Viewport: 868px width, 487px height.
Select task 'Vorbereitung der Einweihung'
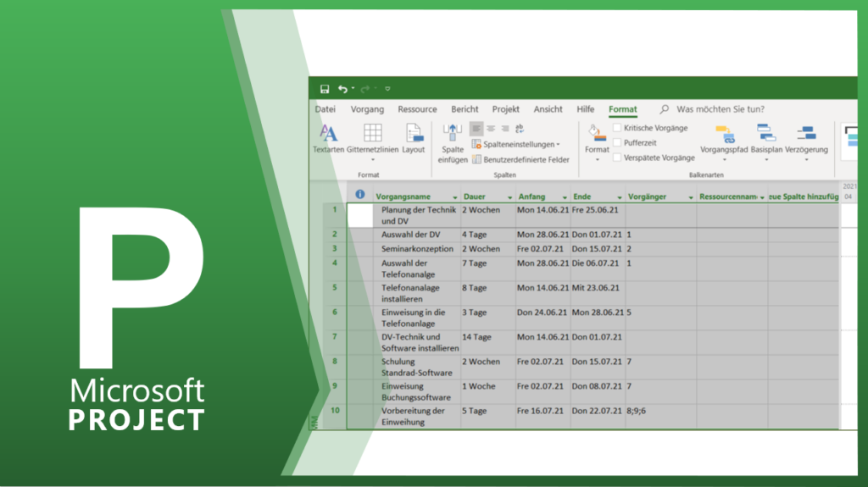pos(413,416)
